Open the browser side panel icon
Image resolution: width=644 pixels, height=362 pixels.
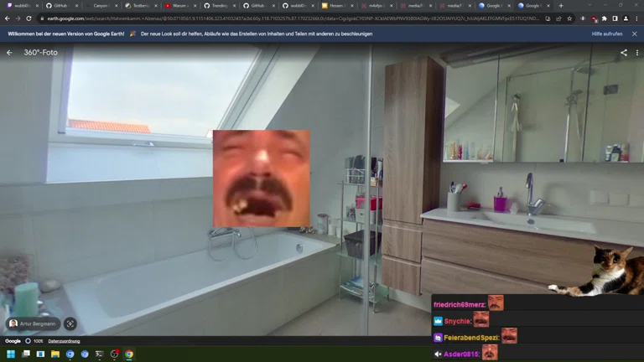615,18
